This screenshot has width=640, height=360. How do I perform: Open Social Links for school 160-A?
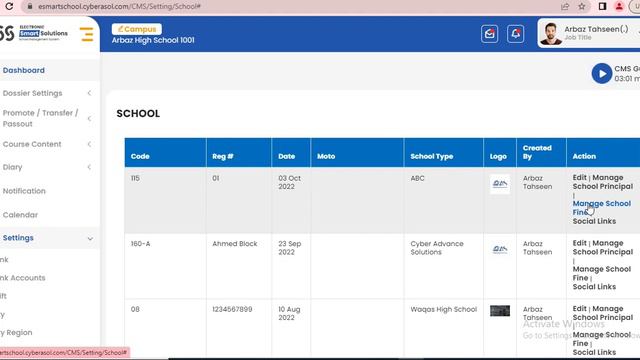coord(594,287)
